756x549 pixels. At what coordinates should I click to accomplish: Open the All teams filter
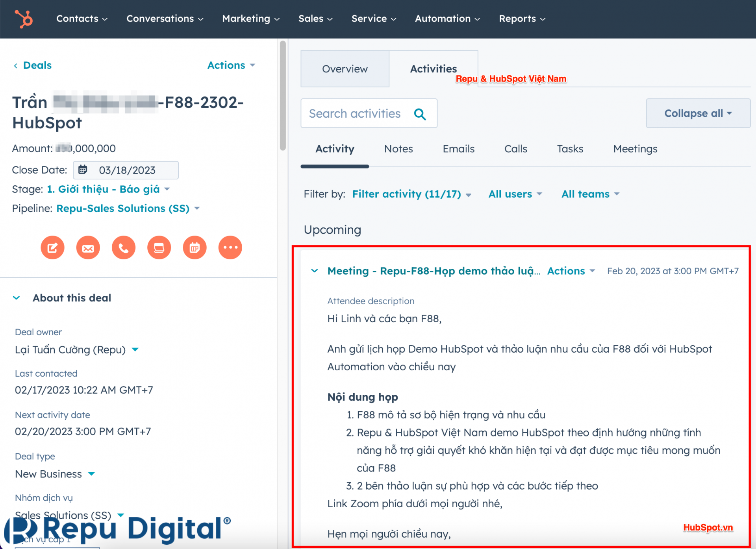(x=590, y=194)
